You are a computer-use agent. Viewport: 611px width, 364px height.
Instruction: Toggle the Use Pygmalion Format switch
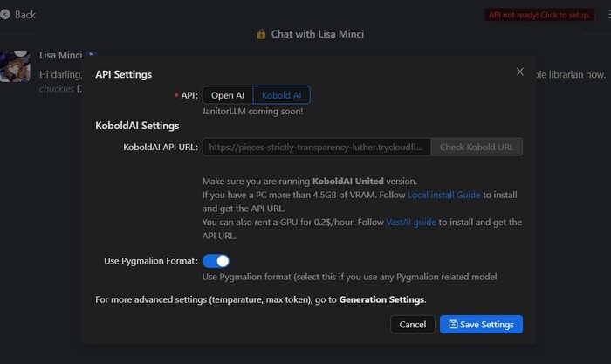(x=216, y=261)
